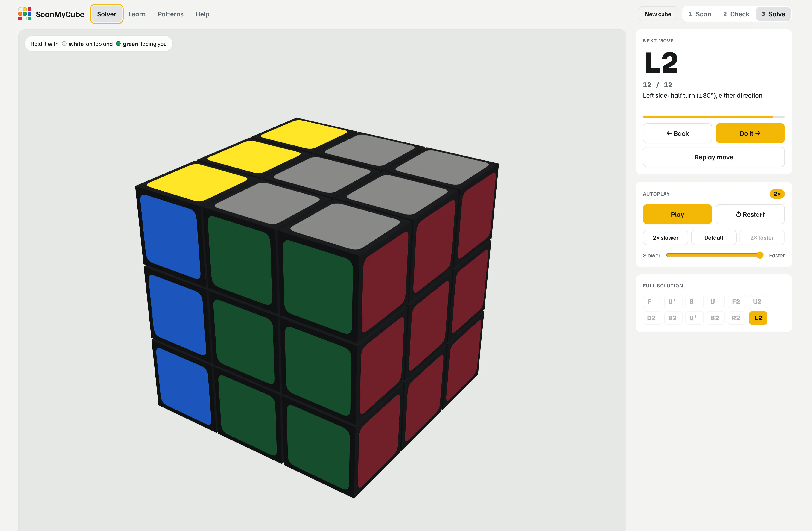This screenshot has width=812, height=531.
Task: Jump to the R2 move chip
Action: [737, 318]
